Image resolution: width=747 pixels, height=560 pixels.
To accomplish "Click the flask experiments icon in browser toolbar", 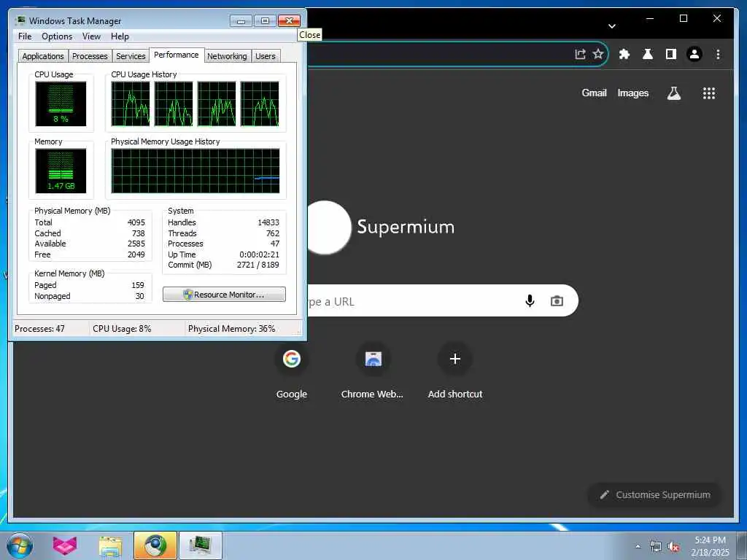I will (648, 54).
